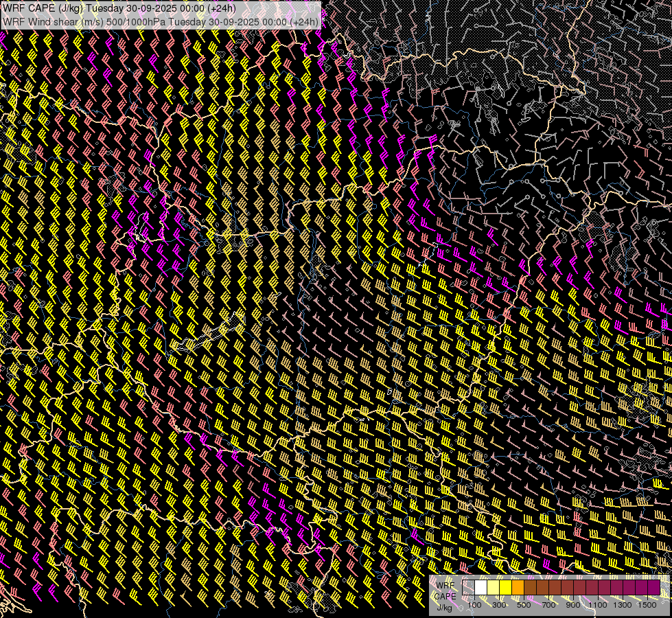
Task: Click the WRF text in the legend box
Action: 446,586
